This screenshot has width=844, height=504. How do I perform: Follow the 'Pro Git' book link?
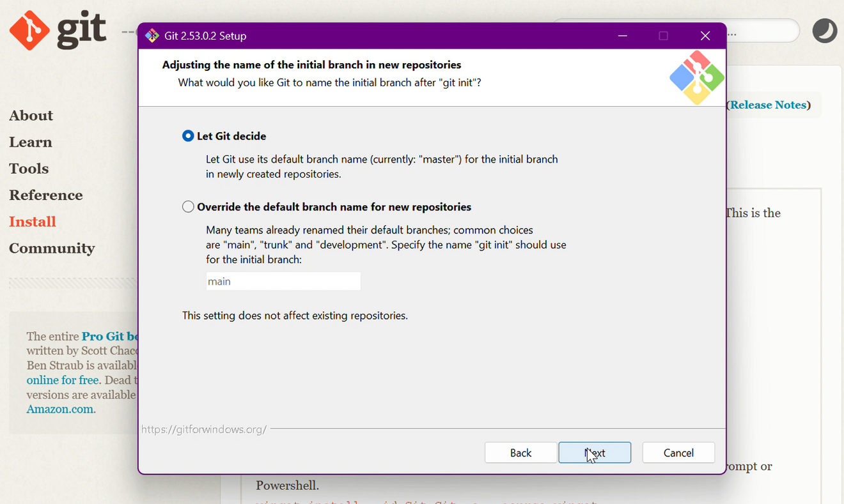pos(110,336)
